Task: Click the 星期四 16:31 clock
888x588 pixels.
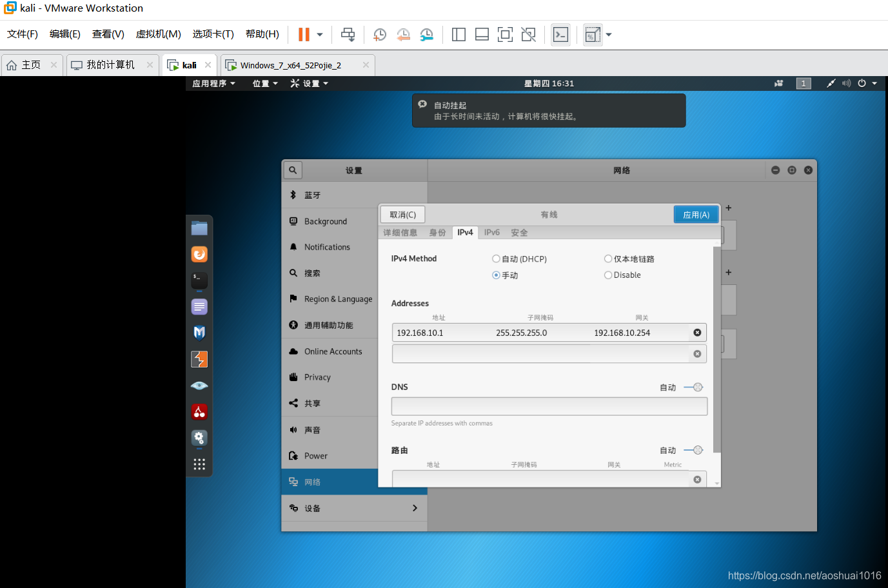Action: tap(549, 83)
